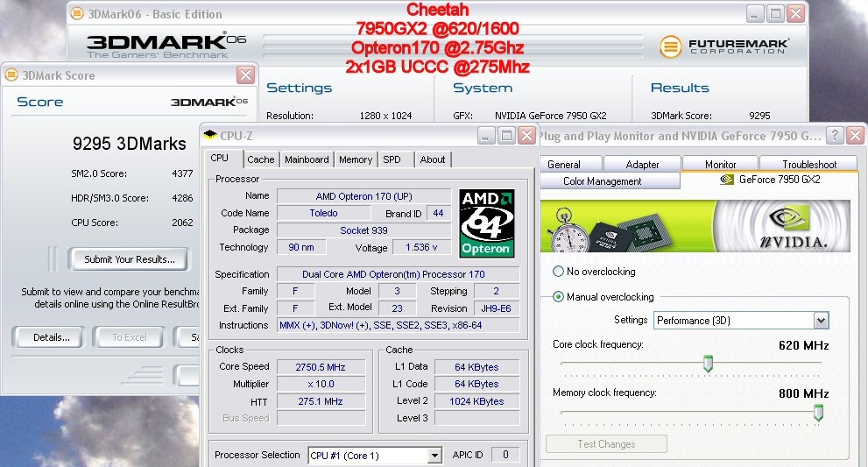The height and width of the screenshot is (467, 868).
Task: Click the NVIDIA icon on GeForce 7950 GX2 tab
Action: [727, 180]
